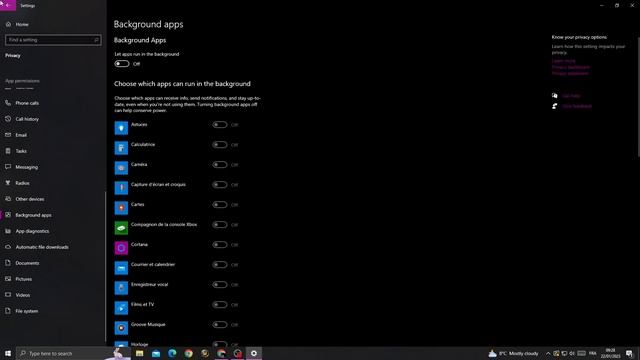Click the Capture d'écran et croquis icon
The height and width of the screenshot is (360, 640).
[x=121, y=188]
